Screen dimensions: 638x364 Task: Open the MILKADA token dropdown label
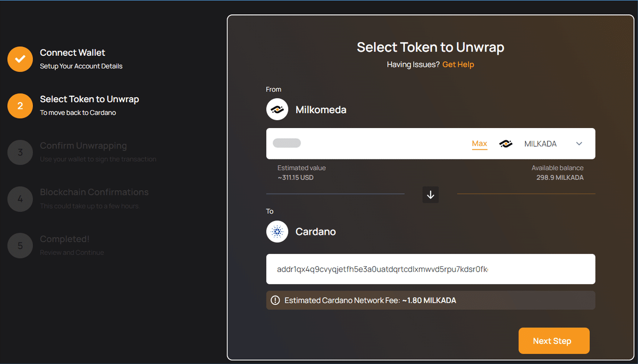tap(540, 144)
